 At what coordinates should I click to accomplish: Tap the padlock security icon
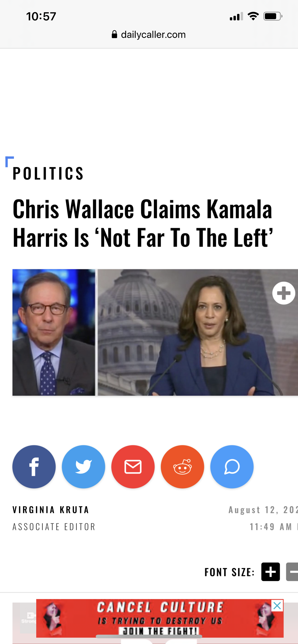tap(114, 34)
